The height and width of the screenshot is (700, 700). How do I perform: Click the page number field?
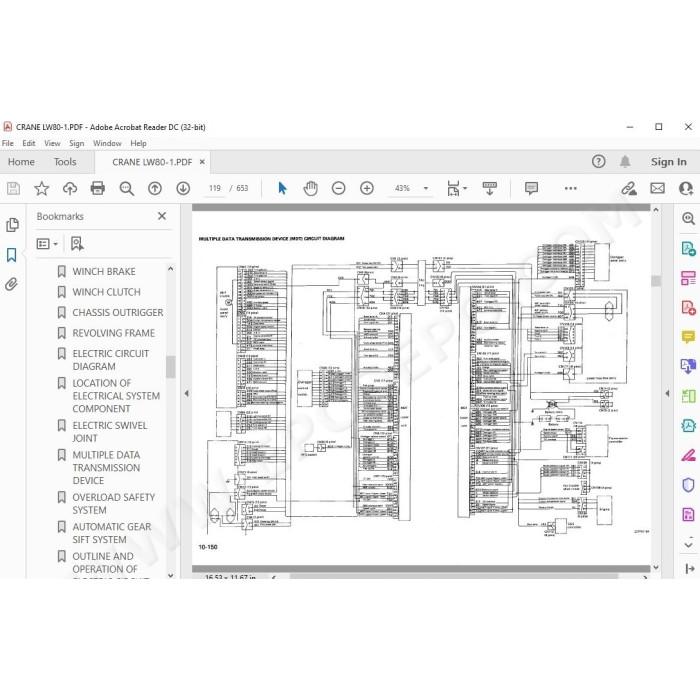[215, 188]
